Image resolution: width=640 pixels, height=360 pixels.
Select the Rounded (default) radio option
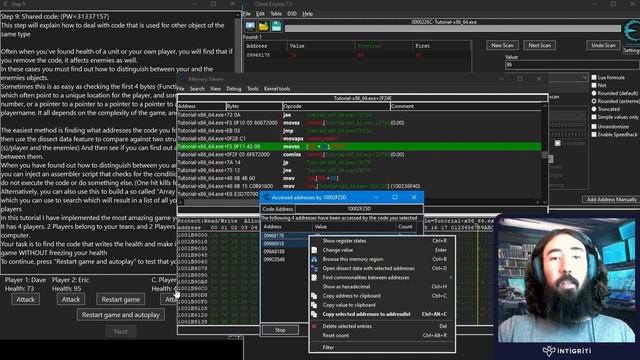point(594,93)
